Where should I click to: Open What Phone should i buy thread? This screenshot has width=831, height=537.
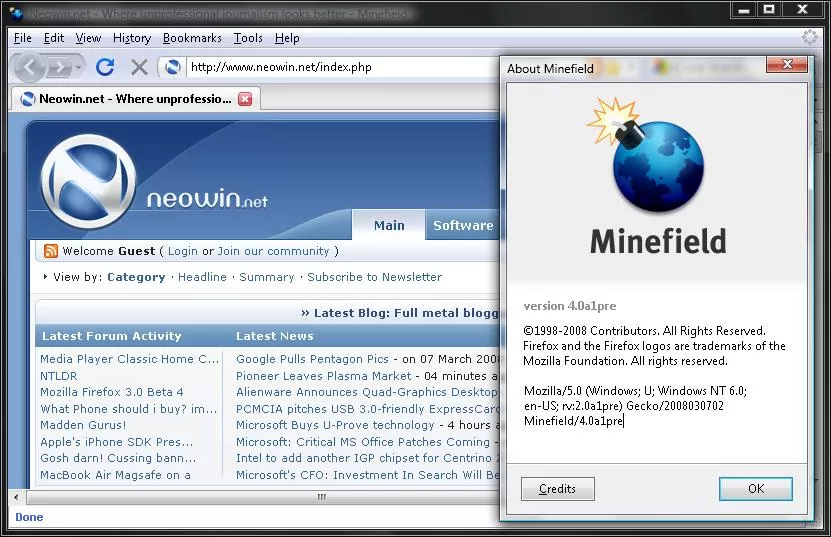pos(129,409)
